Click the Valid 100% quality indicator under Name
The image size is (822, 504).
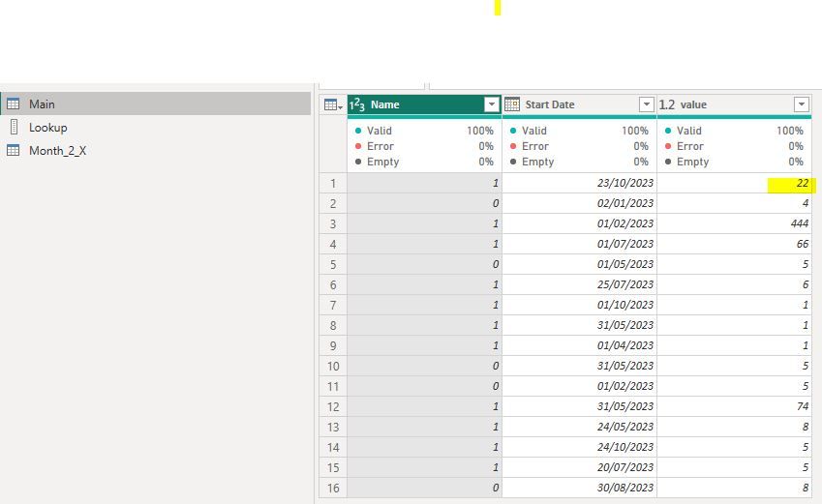[424, 131]
